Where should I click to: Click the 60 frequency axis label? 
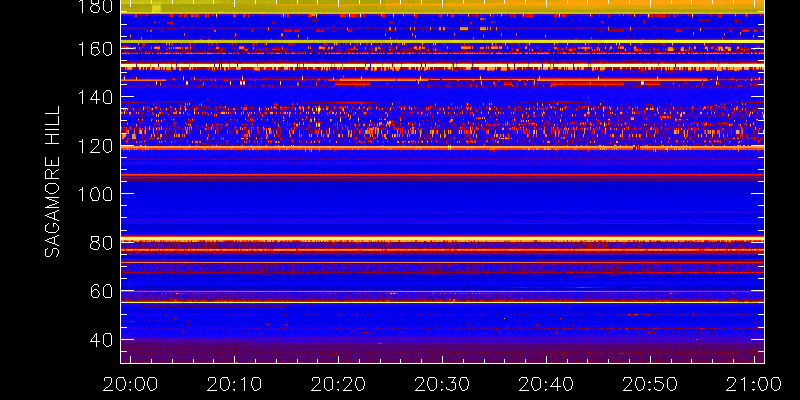(101, 291)
